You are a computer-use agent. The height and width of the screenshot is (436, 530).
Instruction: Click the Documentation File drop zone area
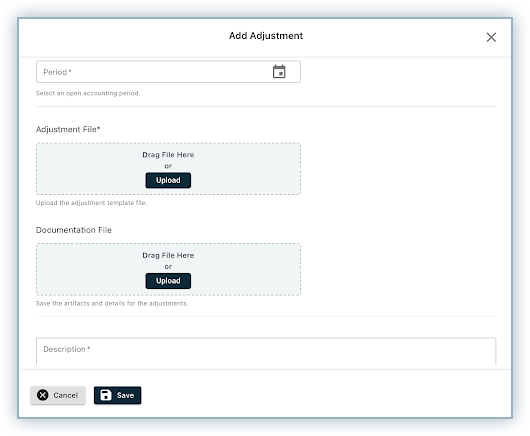pos(168,269)
